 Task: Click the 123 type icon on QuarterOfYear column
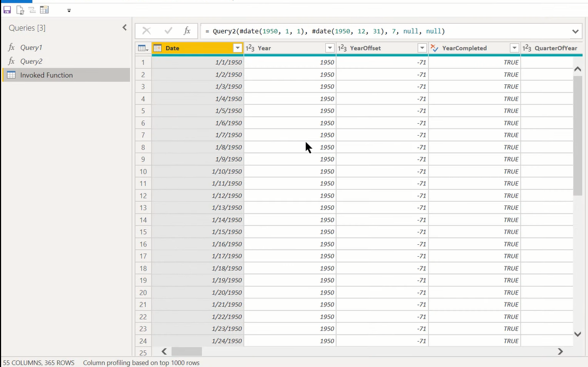pos(527,48)
